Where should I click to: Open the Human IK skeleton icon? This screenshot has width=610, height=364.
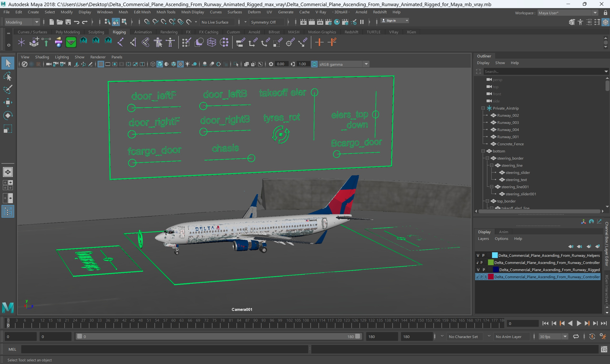170,42
